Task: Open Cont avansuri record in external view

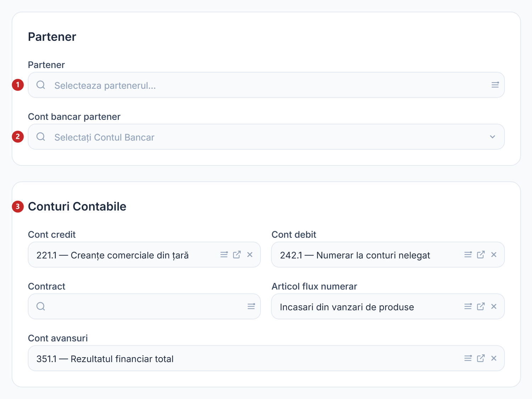Action: 481,358
